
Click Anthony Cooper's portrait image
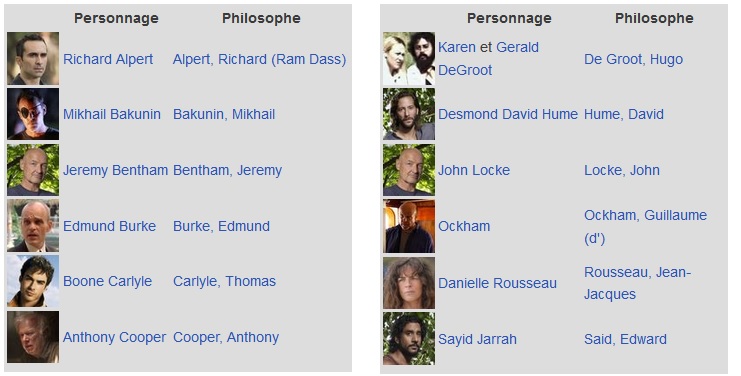point(33,337)
